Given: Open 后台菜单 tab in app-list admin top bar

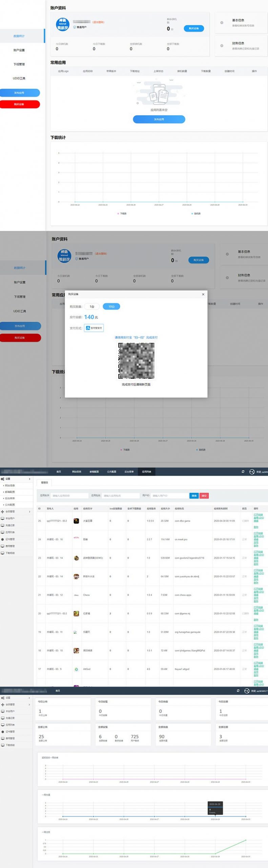Looking at the screenshot, I should click(129, 472).
